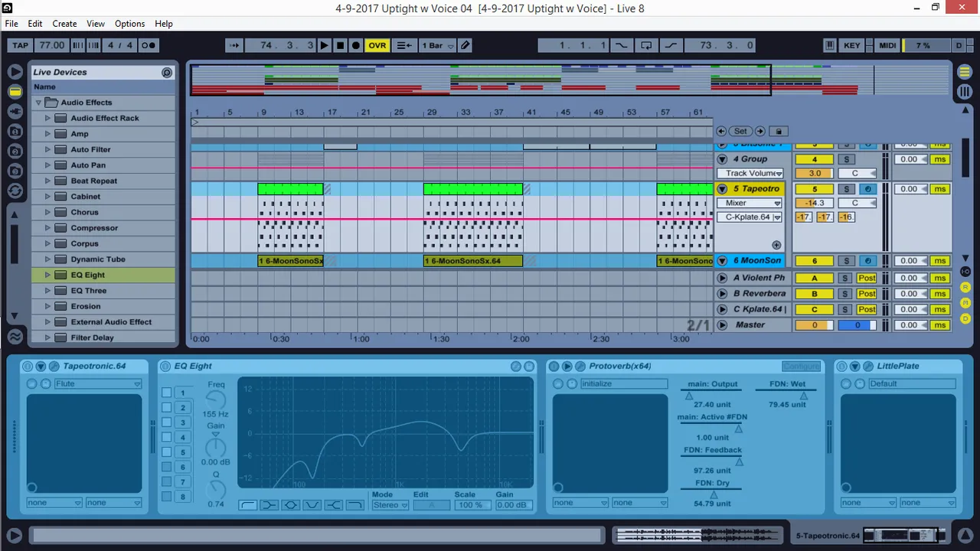The height and width of the screenshot is (551, 980).
Task: Toggle track activator 6 on MoonSon
Action: [815, 261]
